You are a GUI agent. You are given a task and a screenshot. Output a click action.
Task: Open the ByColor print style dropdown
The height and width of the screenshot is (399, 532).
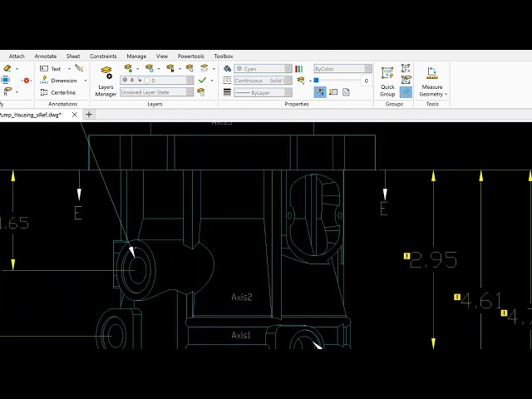pyautogui.click(x=342, y=69)
